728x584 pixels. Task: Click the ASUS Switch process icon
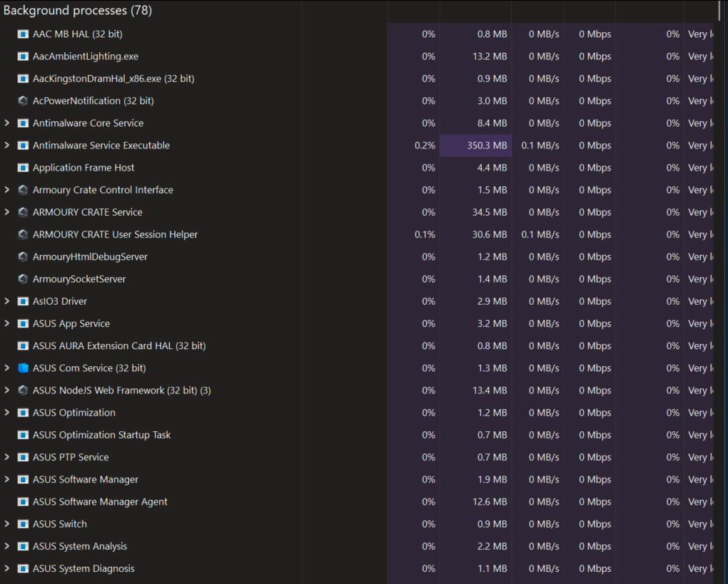[23, 525]
